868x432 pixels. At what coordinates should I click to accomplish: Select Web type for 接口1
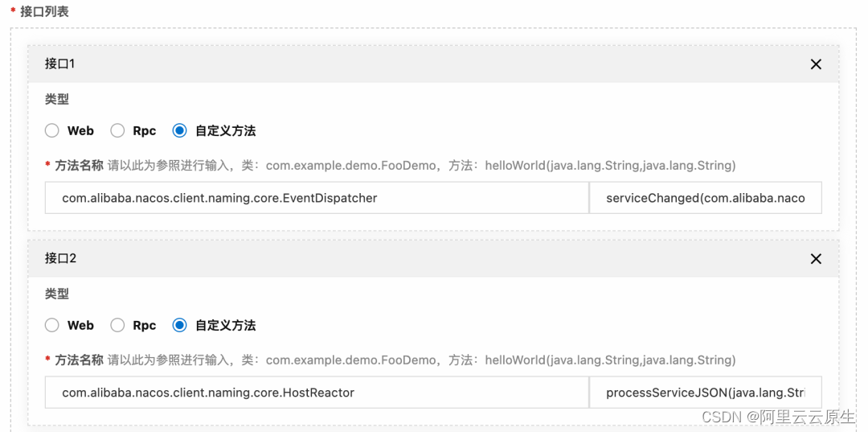coord(52,130)
